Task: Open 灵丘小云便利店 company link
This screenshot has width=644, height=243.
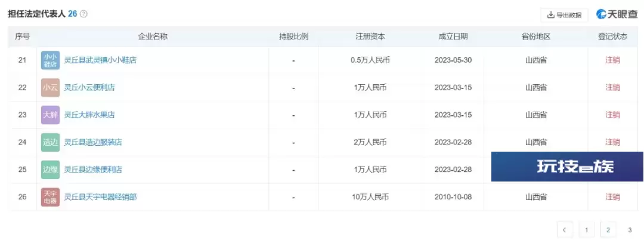Action: point(89,88)
